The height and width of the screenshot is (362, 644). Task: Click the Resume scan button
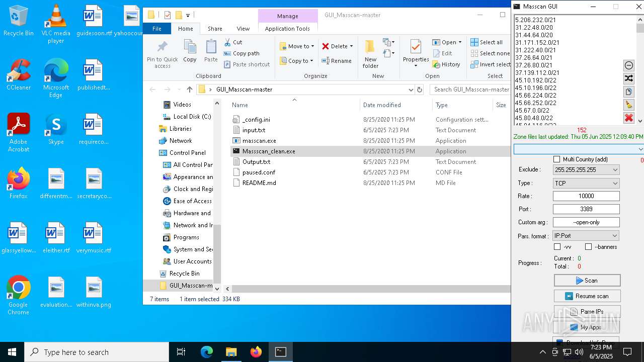coord(587,296)
